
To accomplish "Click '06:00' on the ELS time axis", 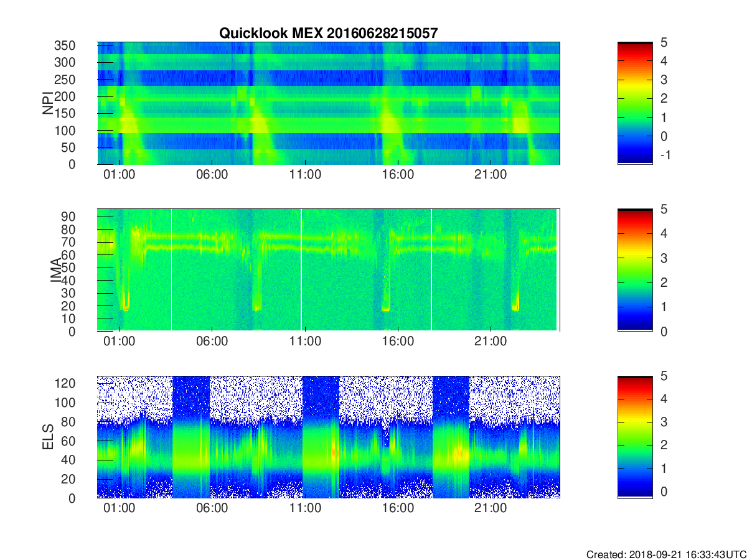I will 212,508.
